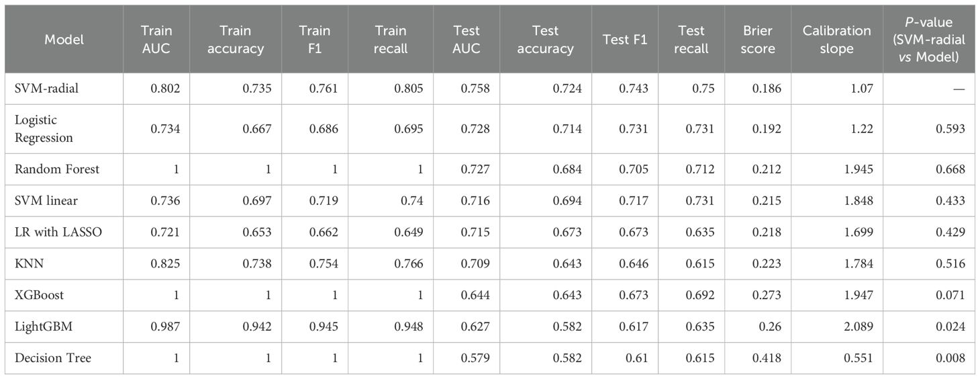Screen dimensions: 980x379
Task: Select LightGBM calibration slope 2.089
Action: [x=859, y=327]
